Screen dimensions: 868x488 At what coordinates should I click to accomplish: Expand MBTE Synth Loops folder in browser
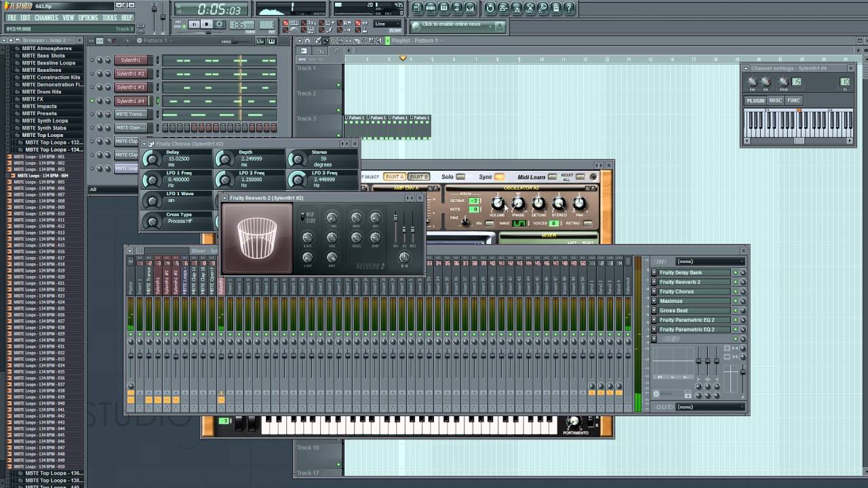tap(45, 121)
